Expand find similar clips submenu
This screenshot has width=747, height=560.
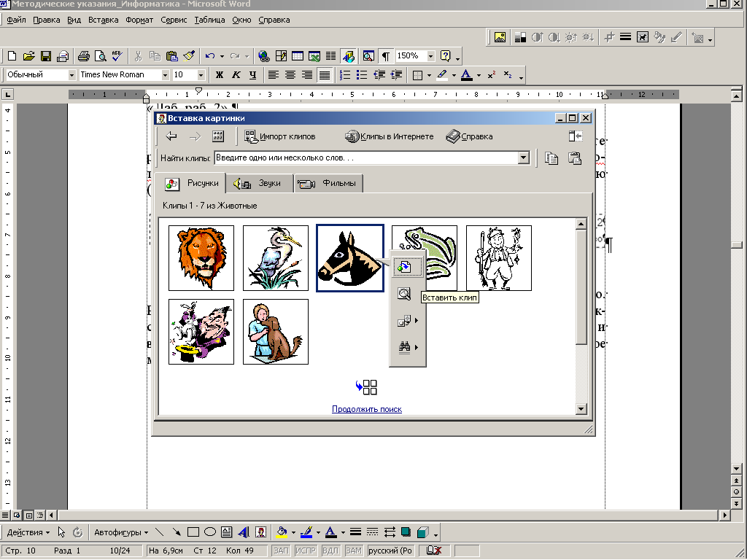click(x=407, y=347)
